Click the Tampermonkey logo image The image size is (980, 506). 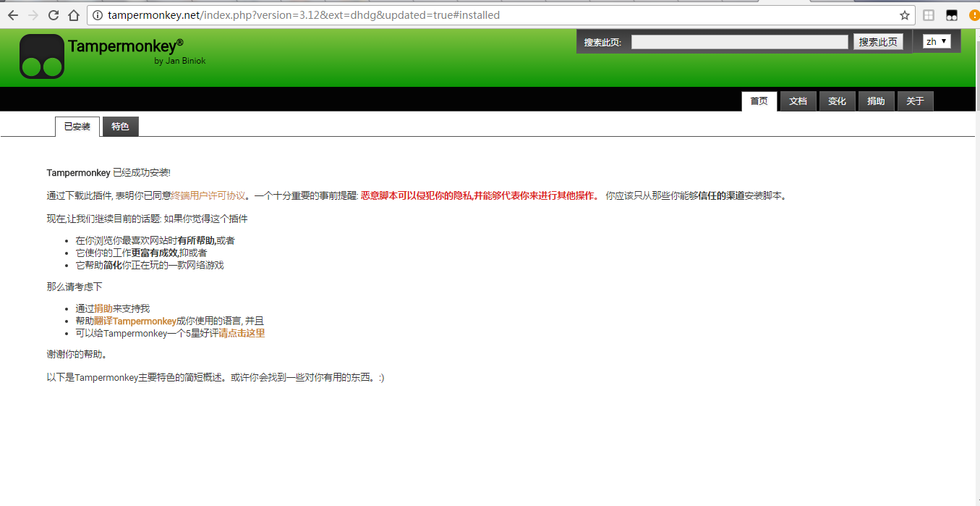click(x=42, y=56)
